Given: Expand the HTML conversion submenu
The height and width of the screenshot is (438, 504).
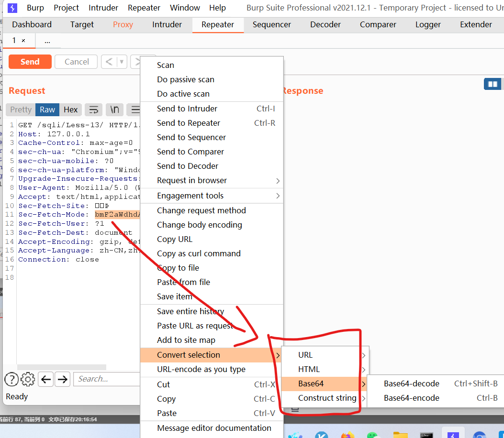Looking at the screenshot, I should point(325,370).
